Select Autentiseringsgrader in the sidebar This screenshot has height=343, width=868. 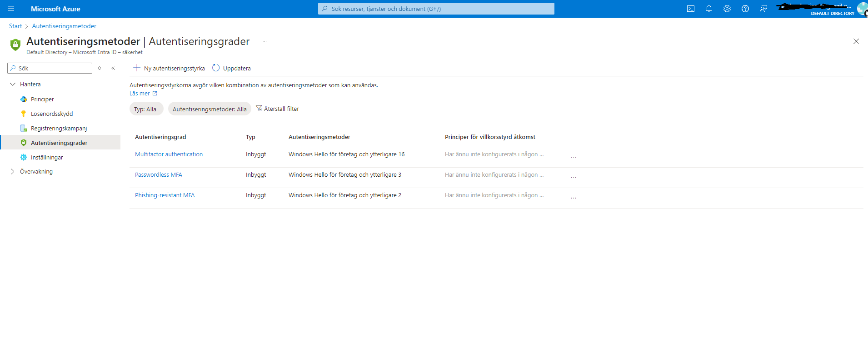click(x=59, y=143)
